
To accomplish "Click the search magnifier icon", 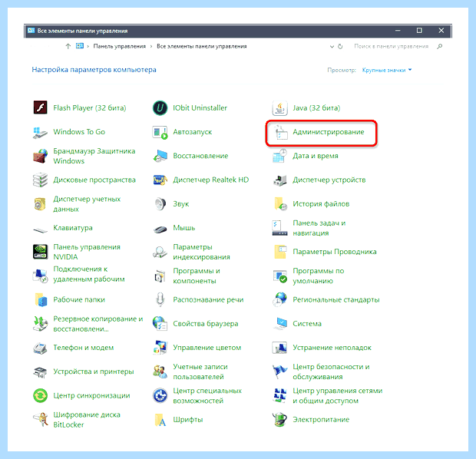I will (440, 47).
